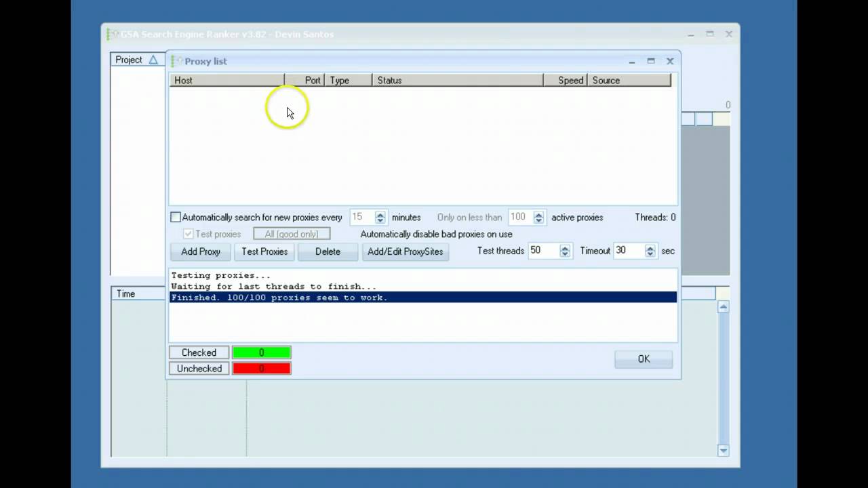The width and height of the screenshot is (868, 488).
Task: Maximize the Proxy list dialog
Action: tap(651, 61)
